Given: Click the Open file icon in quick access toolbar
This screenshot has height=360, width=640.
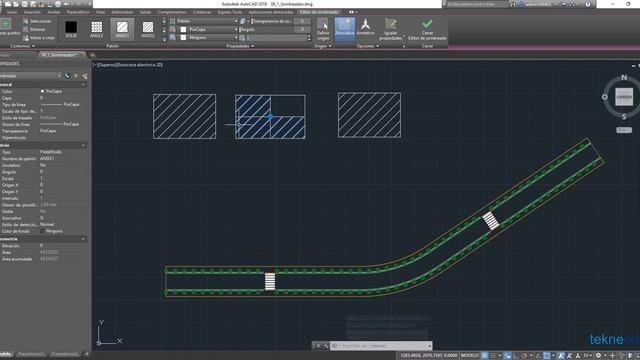Looking at the screenshot, I should click(16, 4).
